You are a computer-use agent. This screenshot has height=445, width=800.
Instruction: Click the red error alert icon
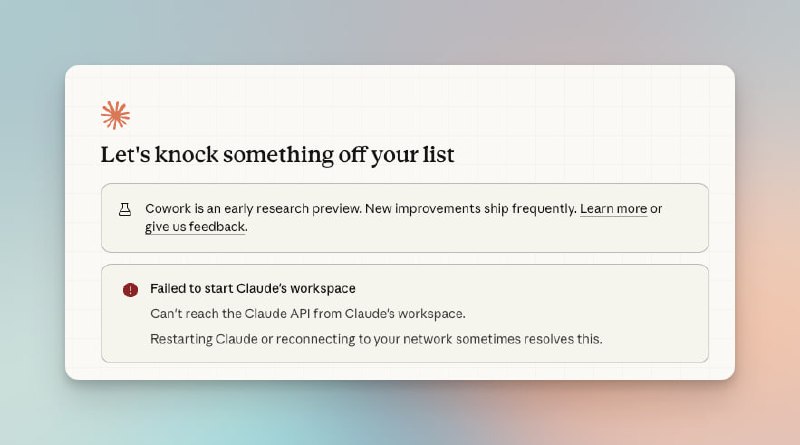[x=130, y=290]
